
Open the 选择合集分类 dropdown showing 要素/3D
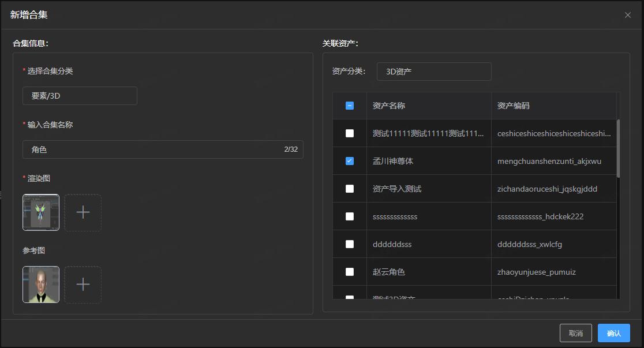[x=80, y=96]
